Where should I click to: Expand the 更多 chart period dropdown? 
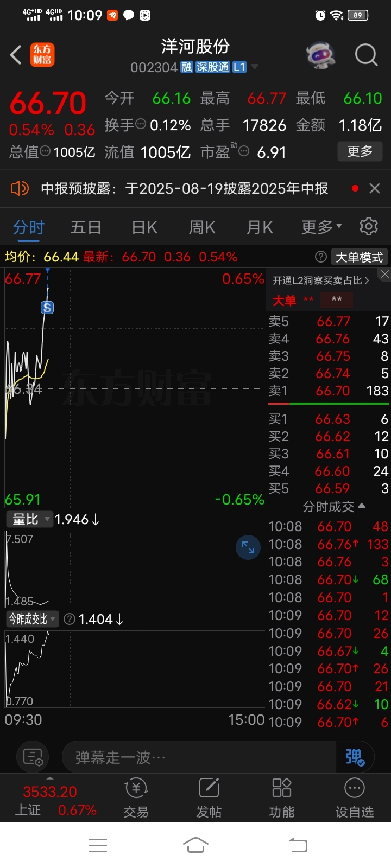[x=321, y=227]
